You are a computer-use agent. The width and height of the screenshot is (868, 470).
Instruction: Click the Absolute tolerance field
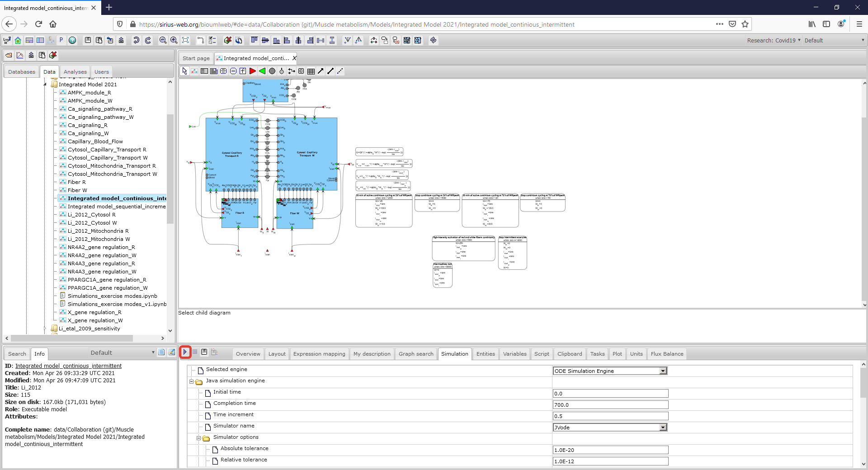610,450
